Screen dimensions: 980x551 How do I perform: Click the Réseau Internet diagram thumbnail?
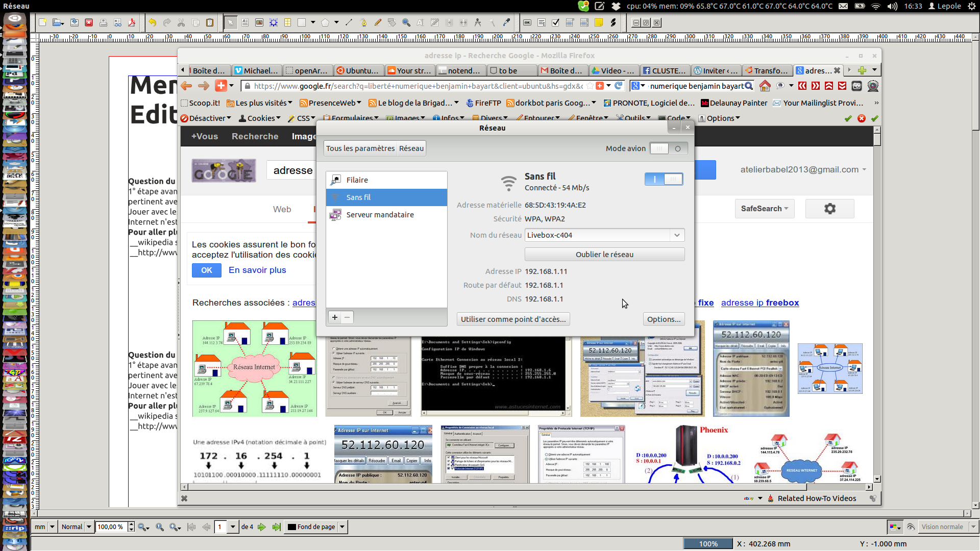pyautogui.click(x=254, y=368)
